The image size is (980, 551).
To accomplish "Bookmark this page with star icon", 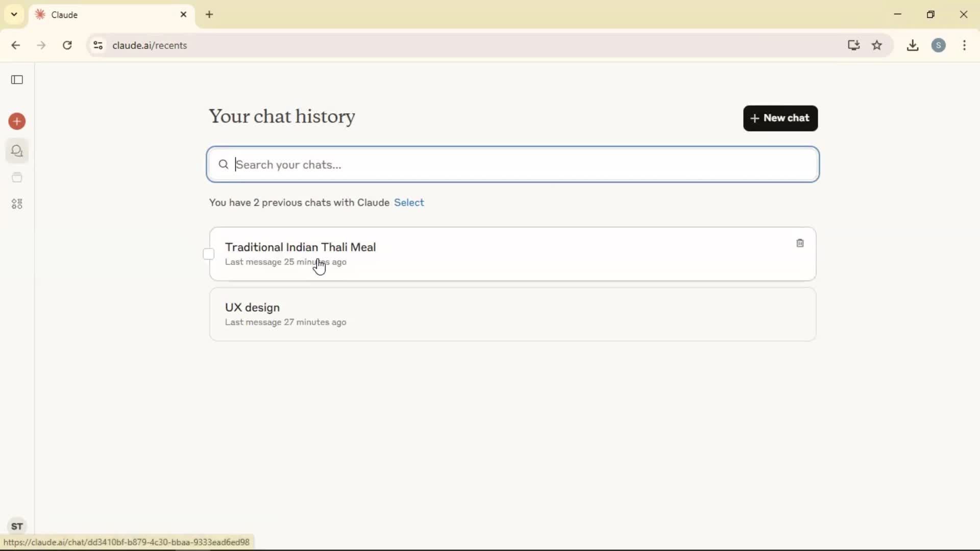I will click(877, 45).
